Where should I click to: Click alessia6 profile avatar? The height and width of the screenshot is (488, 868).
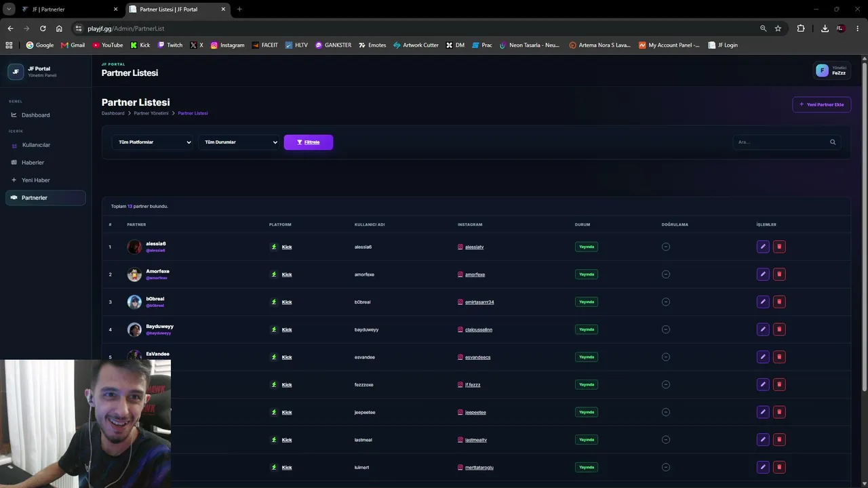134,247
